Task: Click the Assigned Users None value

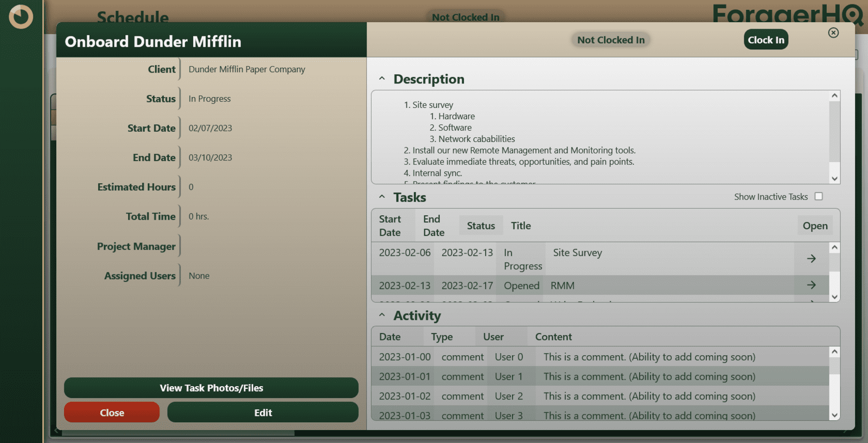Action: click(x=199, y=275)
